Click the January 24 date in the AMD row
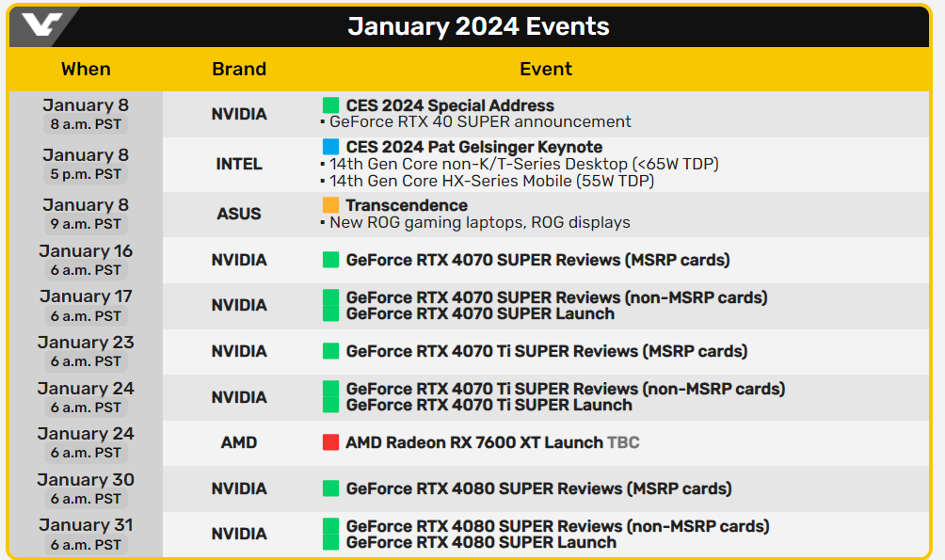Image resolution: width=945 pixels, height=560 pixels. (86, 434)
